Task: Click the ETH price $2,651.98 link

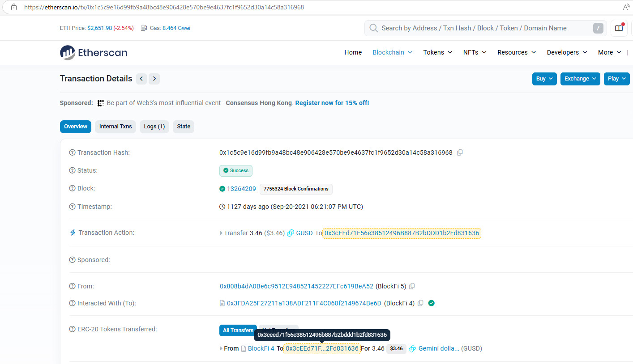Action: [100, 28]
